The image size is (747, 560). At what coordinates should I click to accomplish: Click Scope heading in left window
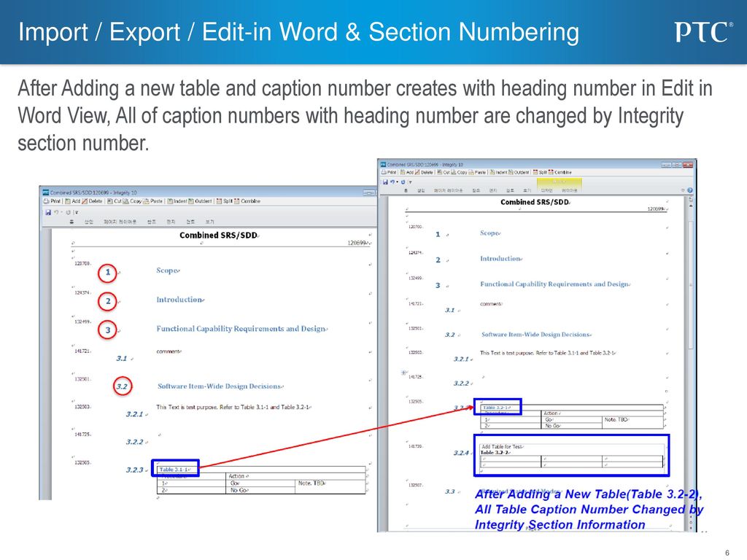168,271
